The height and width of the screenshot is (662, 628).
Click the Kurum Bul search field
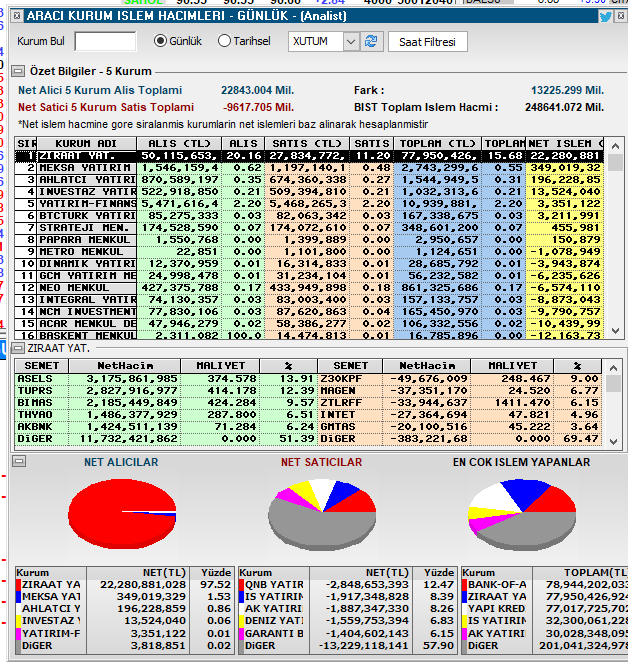point(105,41)
